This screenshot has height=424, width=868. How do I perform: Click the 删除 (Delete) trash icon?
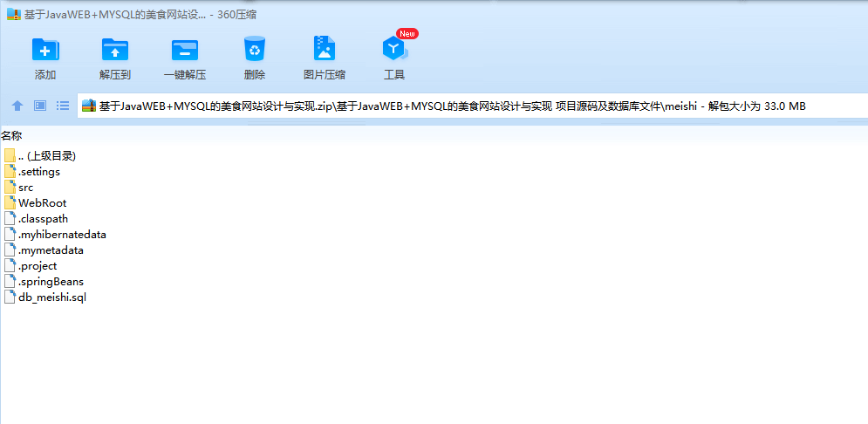coord(255,49)
